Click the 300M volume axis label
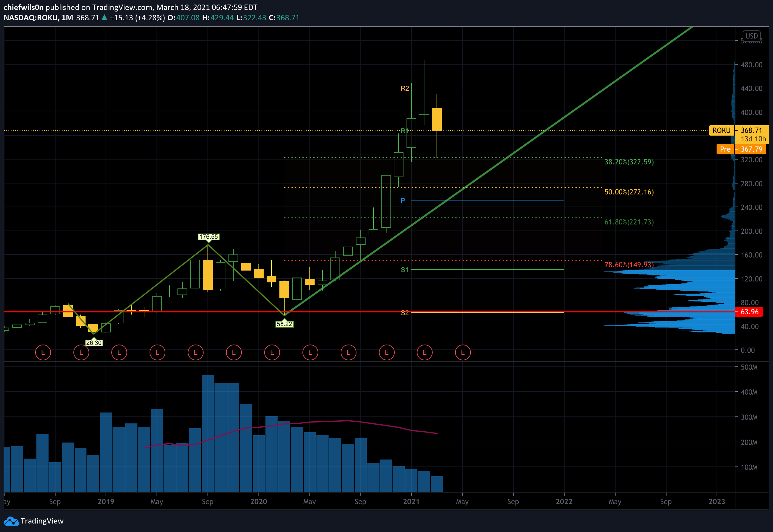This screenshot has width=773, height=532. point(749,417)
